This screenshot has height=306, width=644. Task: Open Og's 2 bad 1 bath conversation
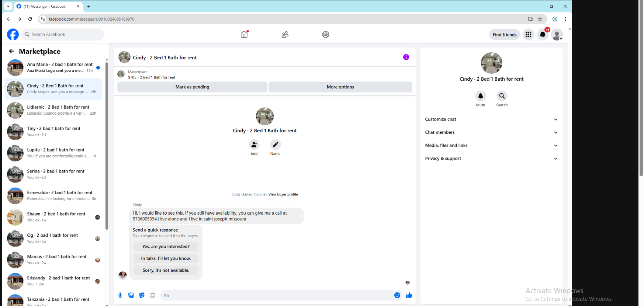pyautogui.click(x=54, y=239)
